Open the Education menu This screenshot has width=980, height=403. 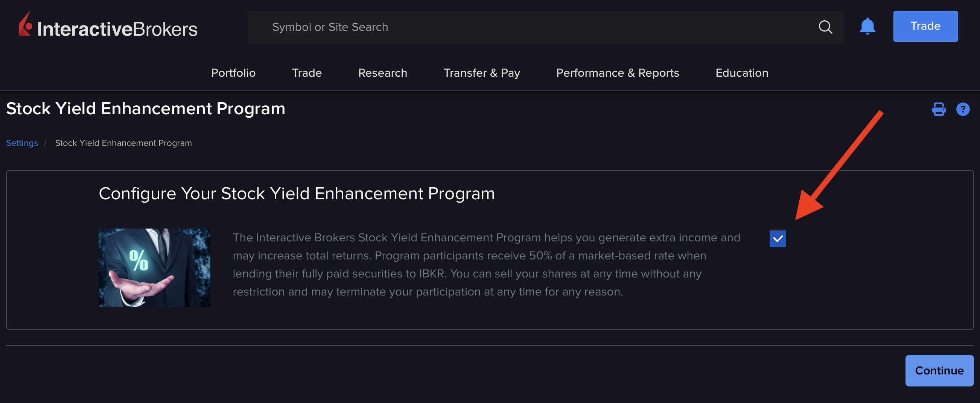742,73
